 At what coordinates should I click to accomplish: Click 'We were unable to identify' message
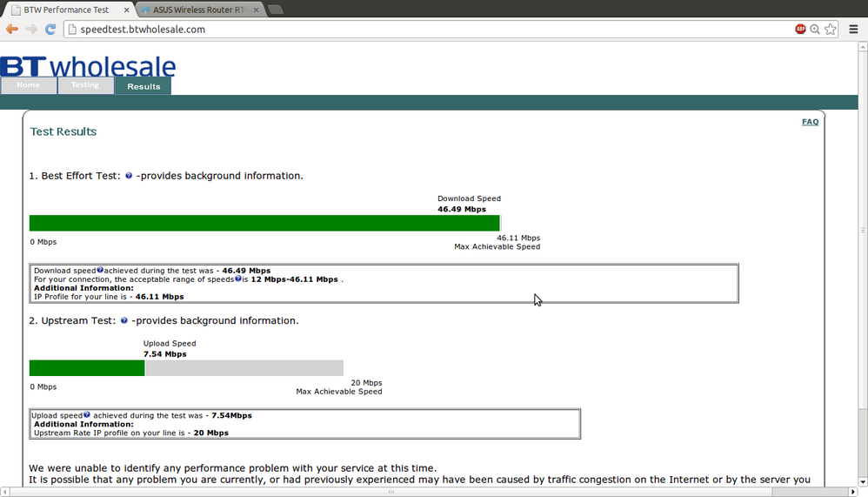pos(232,468)
